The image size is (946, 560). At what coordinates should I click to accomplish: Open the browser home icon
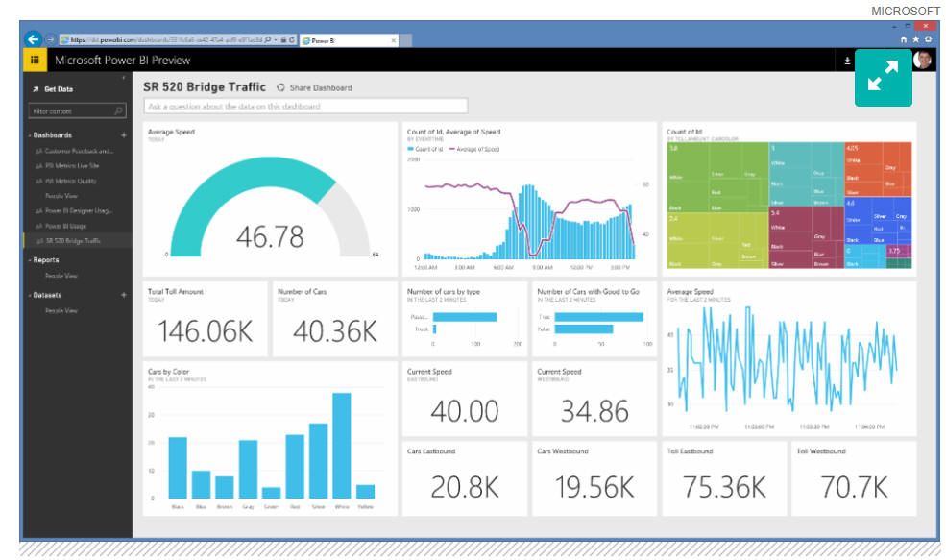coord(903,39)
